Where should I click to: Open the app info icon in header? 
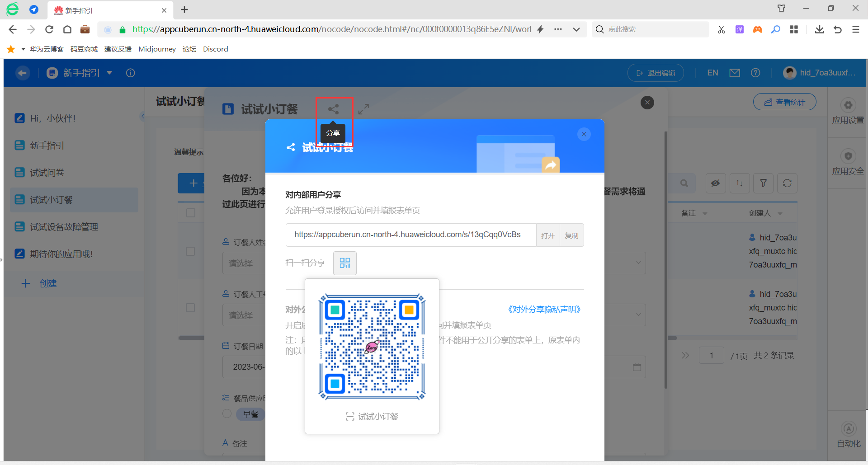(131, 73)
